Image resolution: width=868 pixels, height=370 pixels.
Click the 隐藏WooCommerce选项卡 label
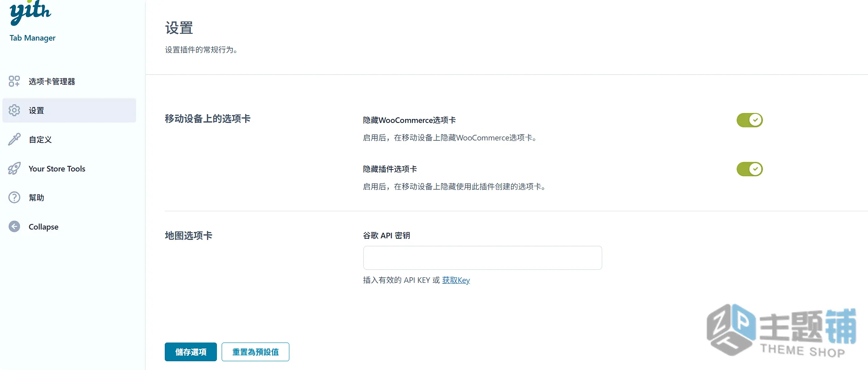coord(410,120)
